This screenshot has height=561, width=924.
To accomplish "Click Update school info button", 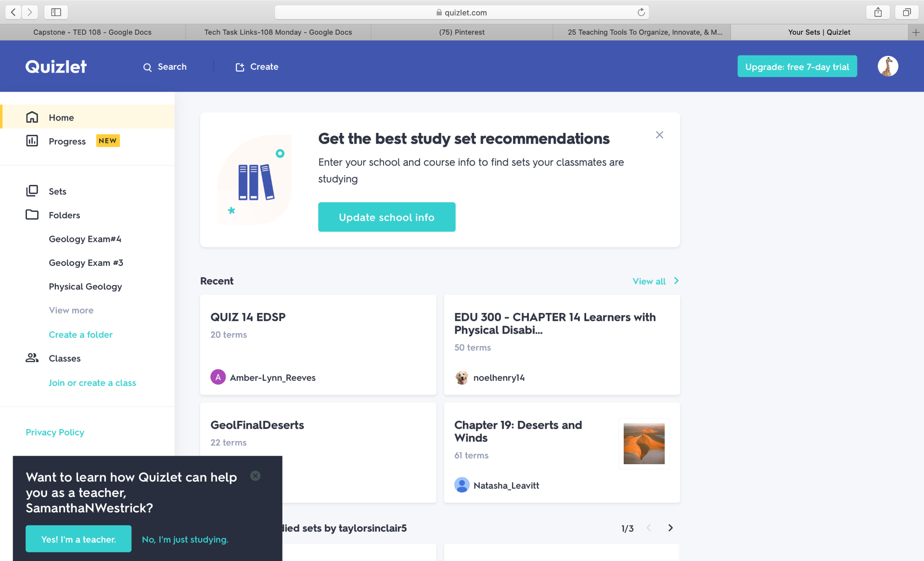I will pyautogui.click(x=386, y=217).
